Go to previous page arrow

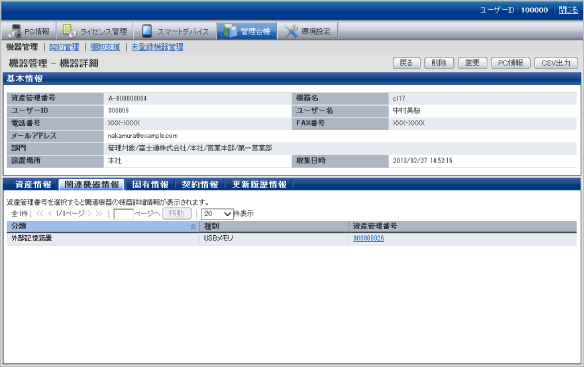pyautogui.click(x=50, y=213)
